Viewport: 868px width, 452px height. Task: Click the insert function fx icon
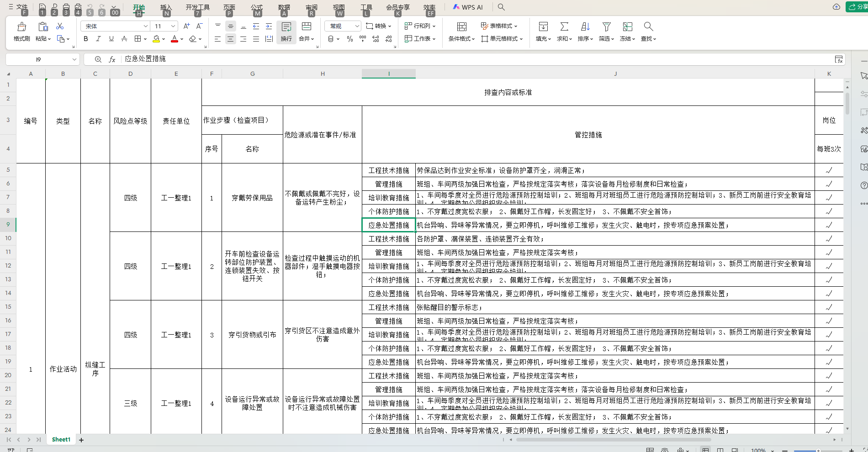112,59
